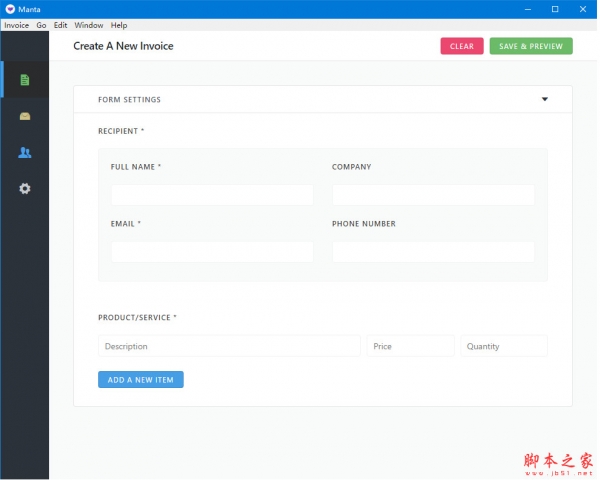Click Add A New Item button

(x=140, y=380)
